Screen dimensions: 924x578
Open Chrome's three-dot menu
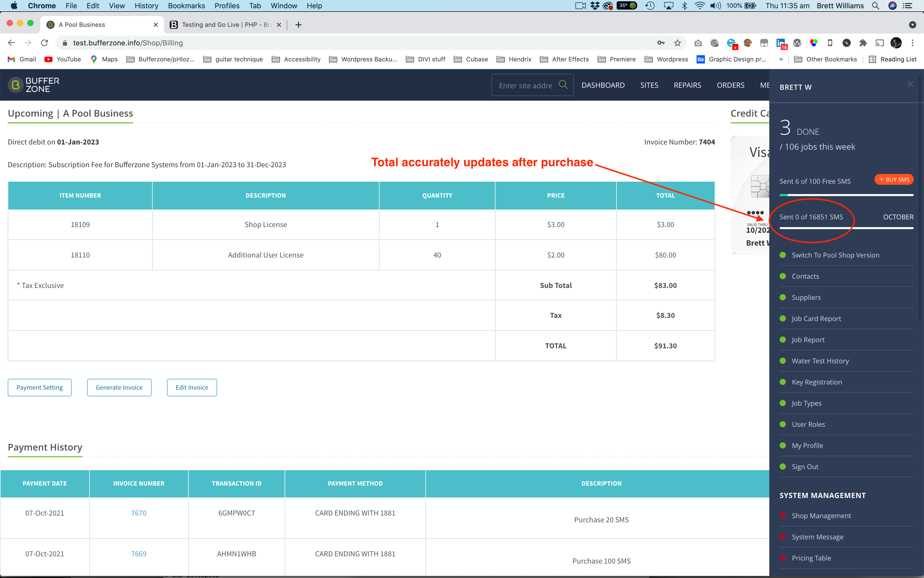[x=913, y=43]
